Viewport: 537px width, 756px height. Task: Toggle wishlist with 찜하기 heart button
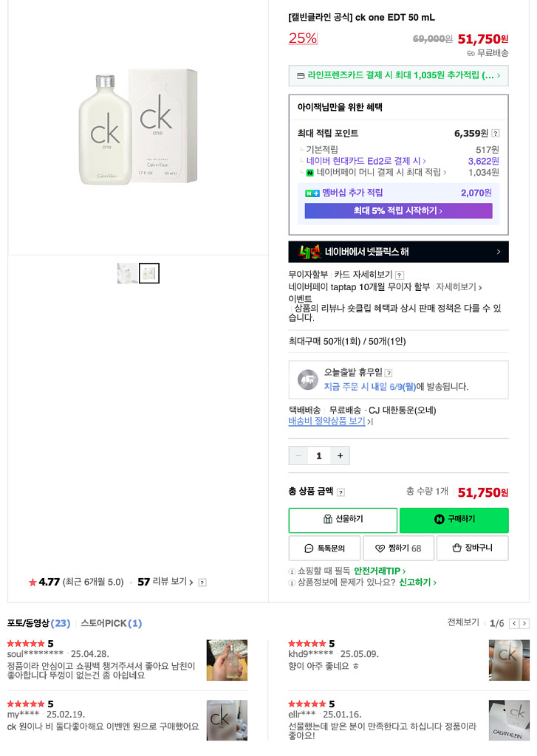click(x=398, y=548)
